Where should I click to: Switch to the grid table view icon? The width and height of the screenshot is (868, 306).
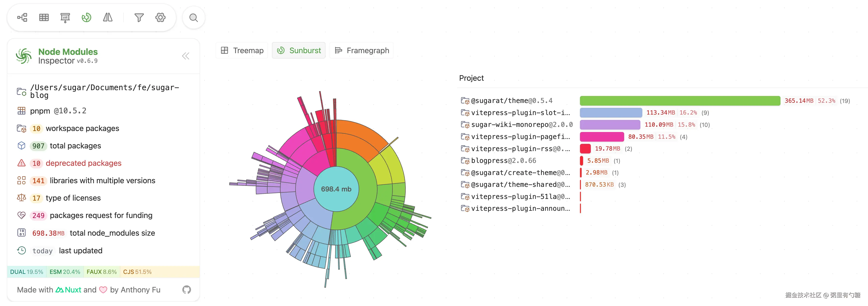[44, 18]
